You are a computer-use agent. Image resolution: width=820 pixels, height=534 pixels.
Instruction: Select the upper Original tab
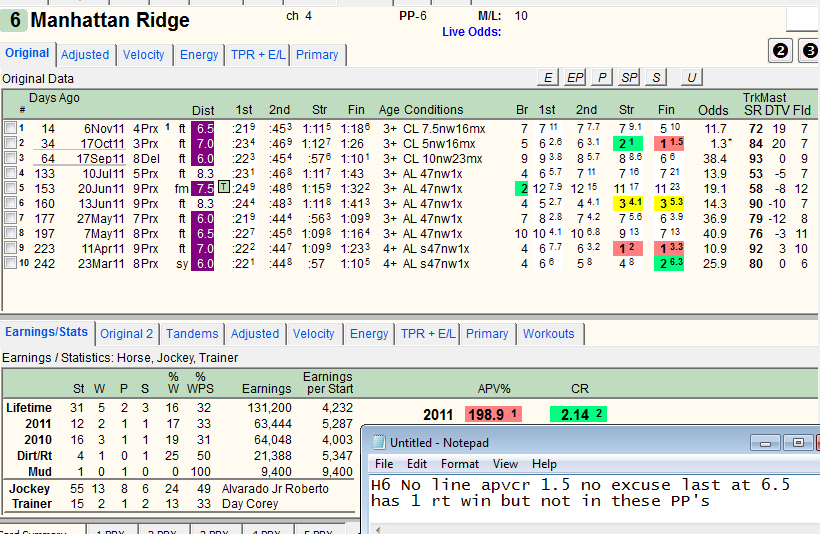click(27, 53)
